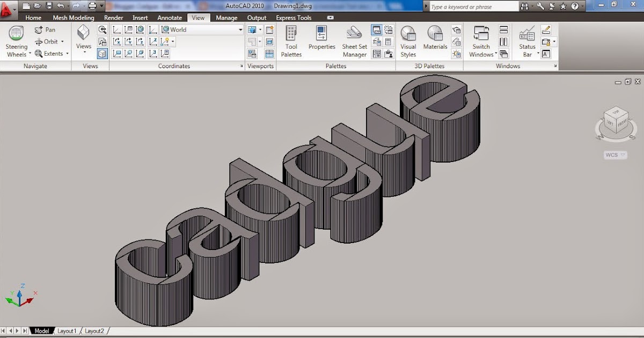This screenshot has height=338, width=644.
Task: Switch to the Layout1 tab
Action: click(67, 331)
